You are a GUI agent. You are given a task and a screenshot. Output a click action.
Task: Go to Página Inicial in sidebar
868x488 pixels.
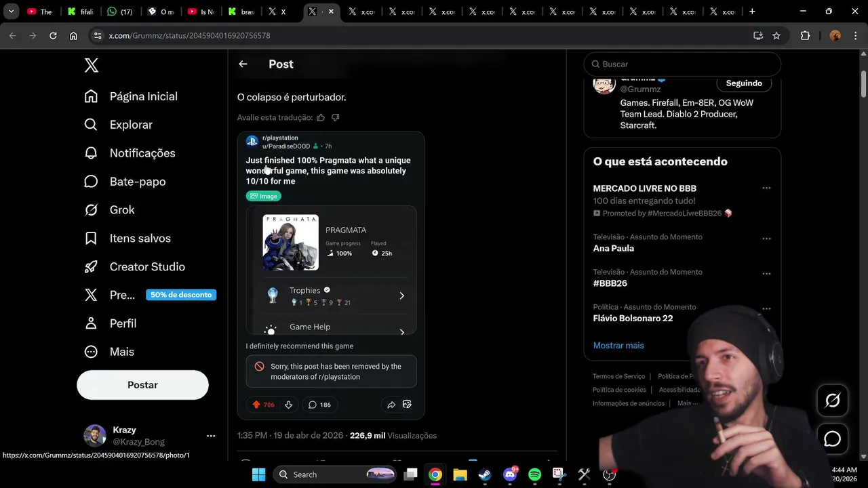click(x=131, y=96)
